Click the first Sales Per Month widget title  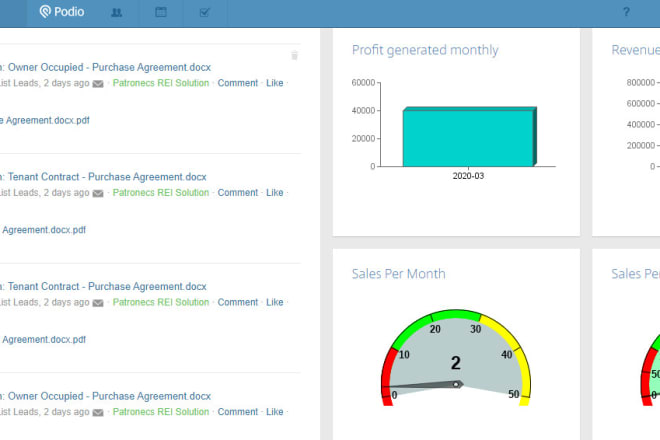(399, 274)
